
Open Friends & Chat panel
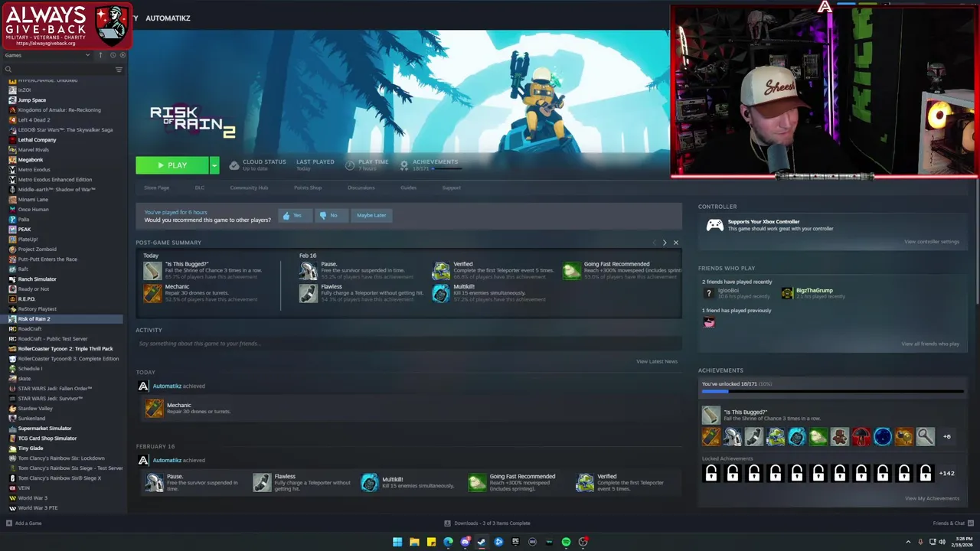point(952,523)
